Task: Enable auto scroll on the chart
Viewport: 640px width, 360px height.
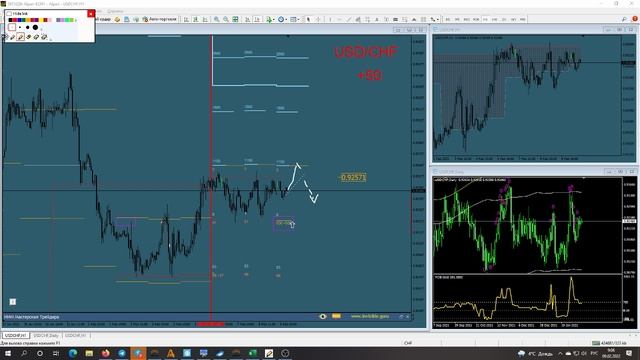Action: (x=247, y=19)
